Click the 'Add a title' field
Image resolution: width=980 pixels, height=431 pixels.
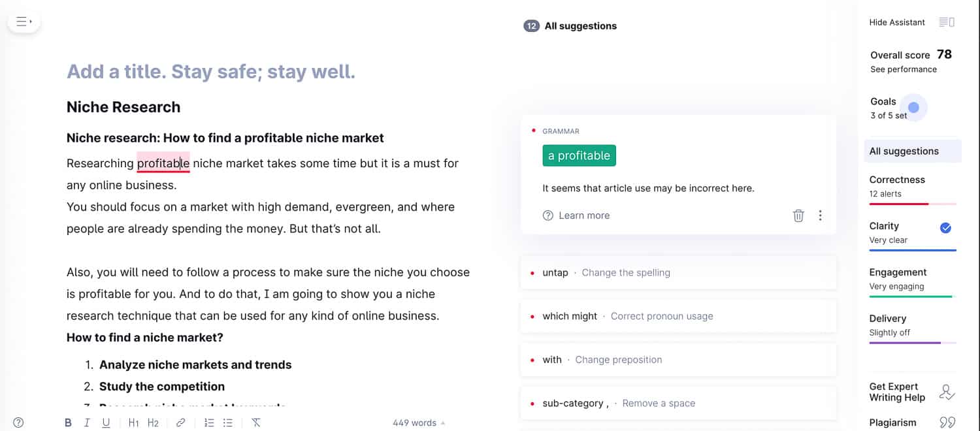coord(210,71)
